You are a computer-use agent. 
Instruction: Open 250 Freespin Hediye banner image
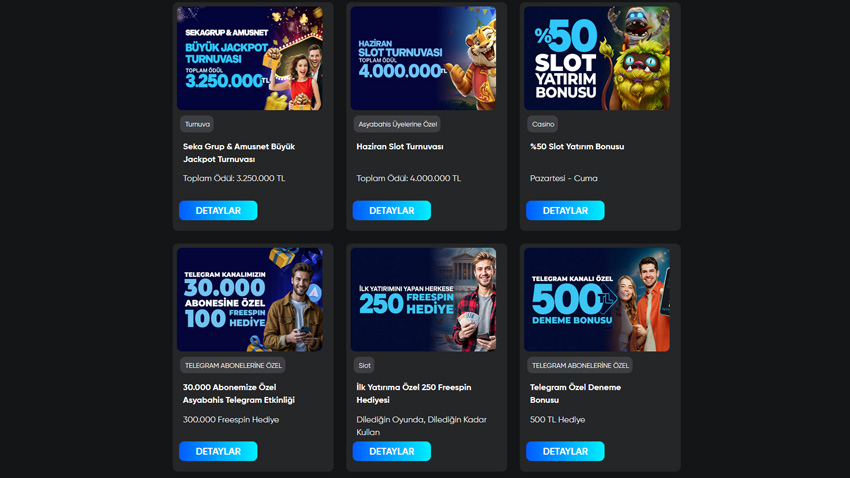pos(423,300)
